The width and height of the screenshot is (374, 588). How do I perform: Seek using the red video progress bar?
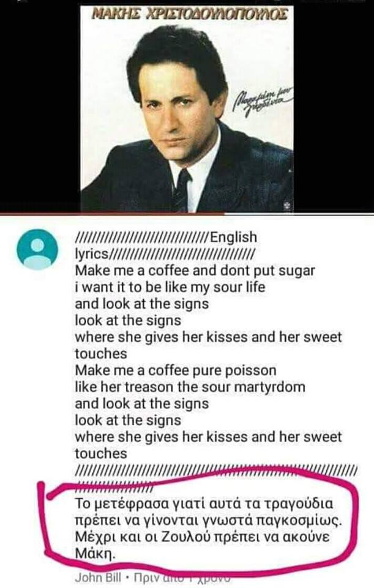coord(187,214)
